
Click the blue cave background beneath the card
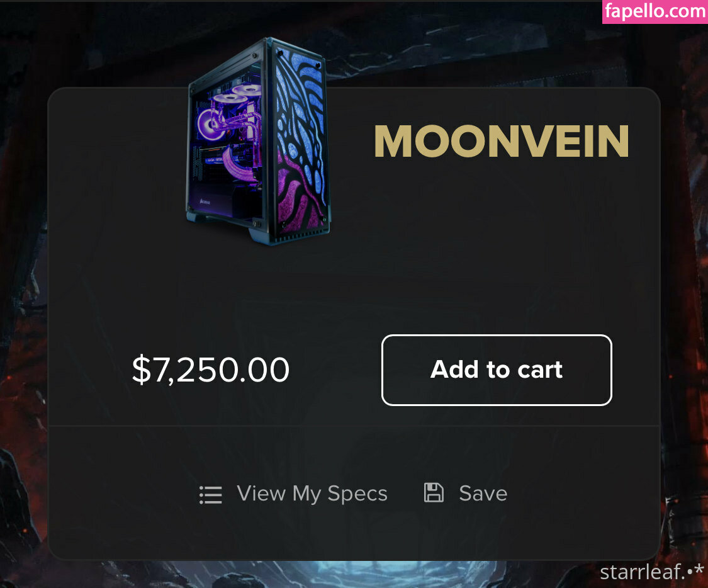click(x=354, y=574)
